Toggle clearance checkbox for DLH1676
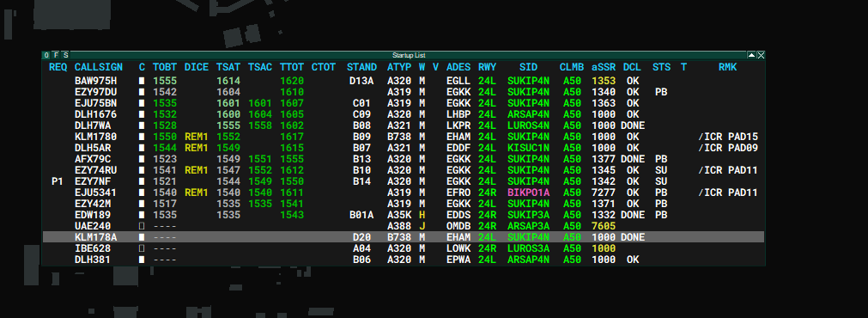 pos(142,114)
